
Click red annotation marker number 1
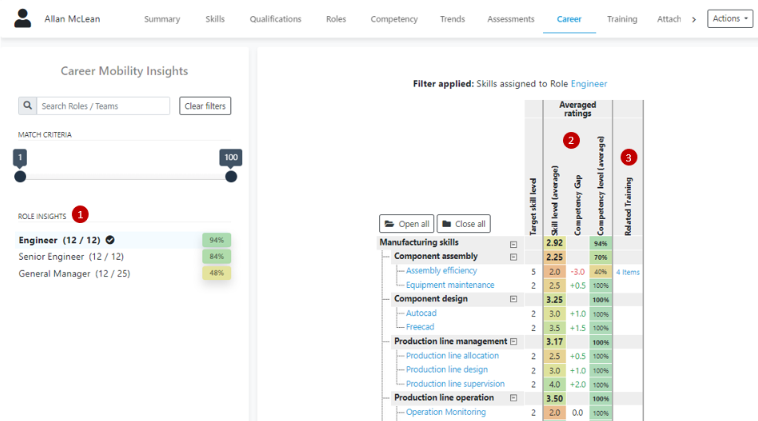click(x=80, y=214)
